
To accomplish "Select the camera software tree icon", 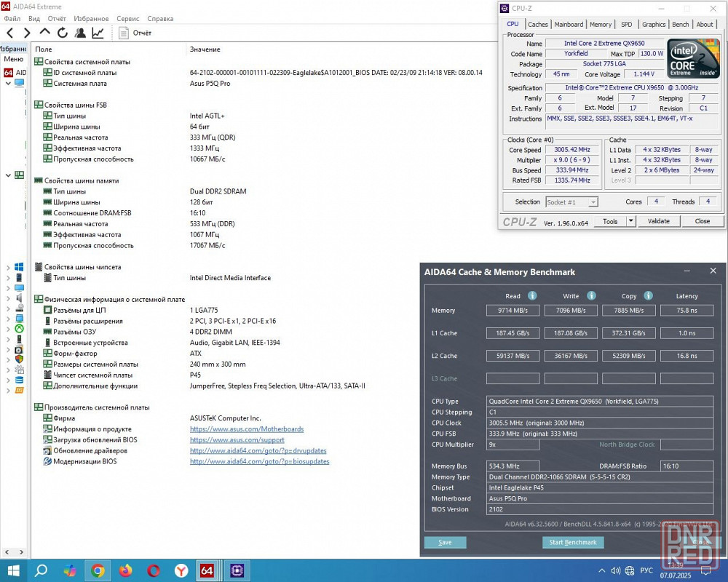I will point(19,349).
